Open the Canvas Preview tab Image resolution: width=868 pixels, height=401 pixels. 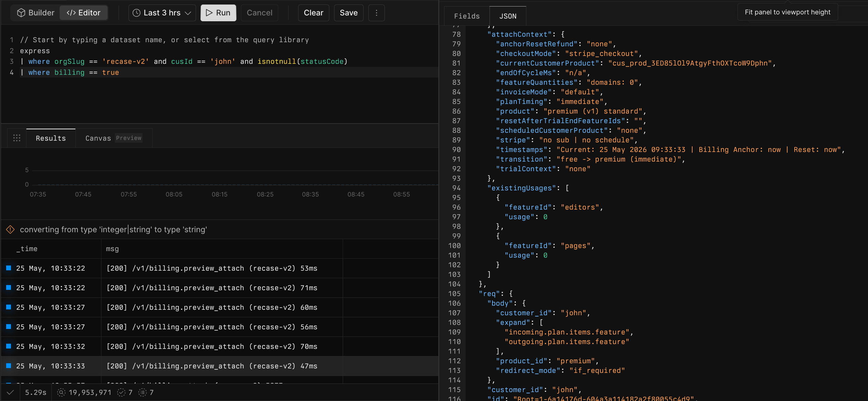point(114,138)
